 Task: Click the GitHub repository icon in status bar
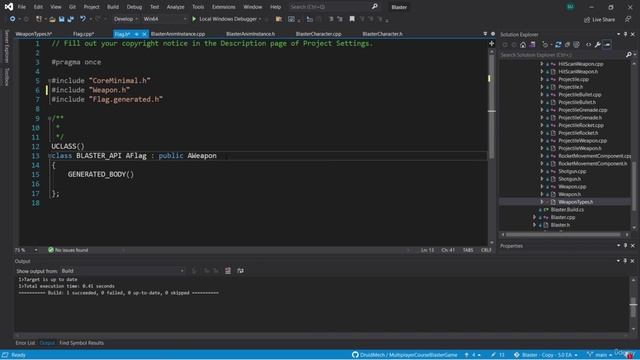[x=355, y=355]
